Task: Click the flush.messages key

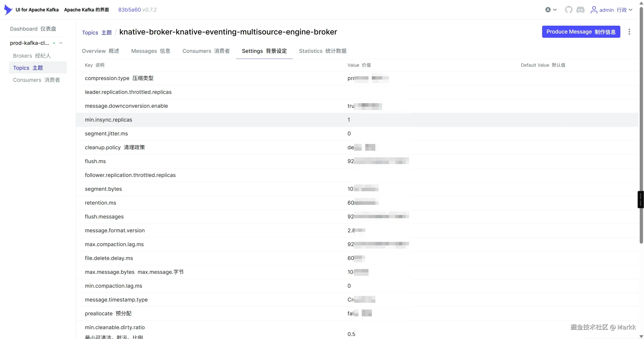Action: pyautogui.click(x=104, y=217)
